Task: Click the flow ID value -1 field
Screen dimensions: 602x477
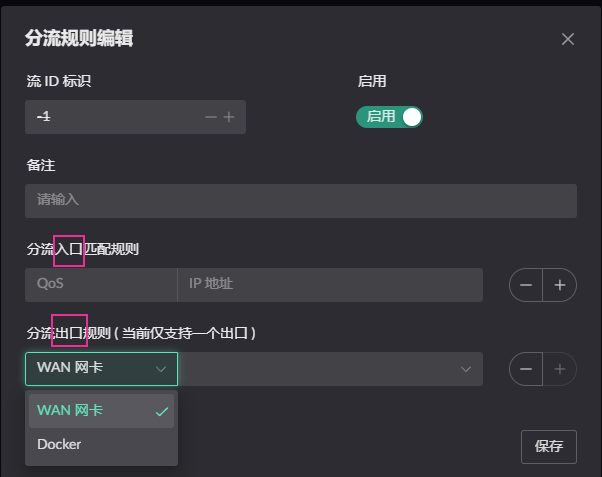Action: (115, 117)
